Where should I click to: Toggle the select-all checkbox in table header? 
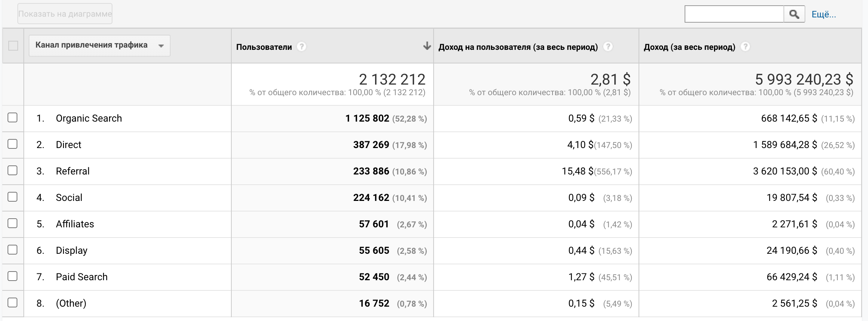coord(13,46)
